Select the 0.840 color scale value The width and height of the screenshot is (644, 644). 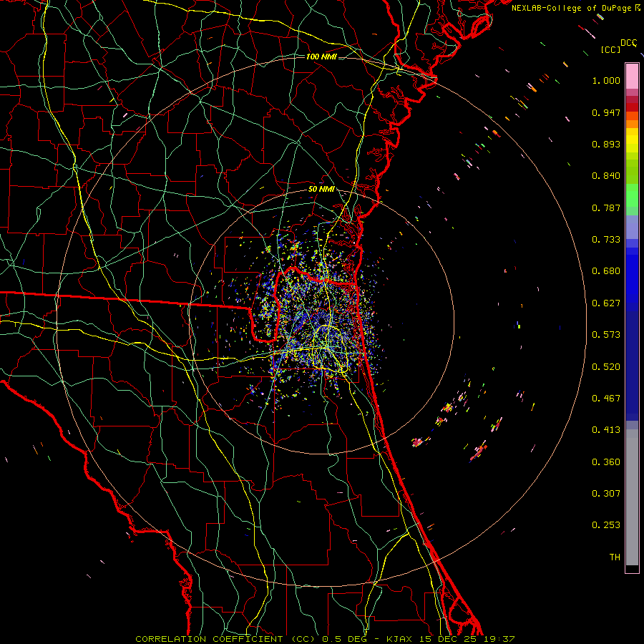click(606, 176)
